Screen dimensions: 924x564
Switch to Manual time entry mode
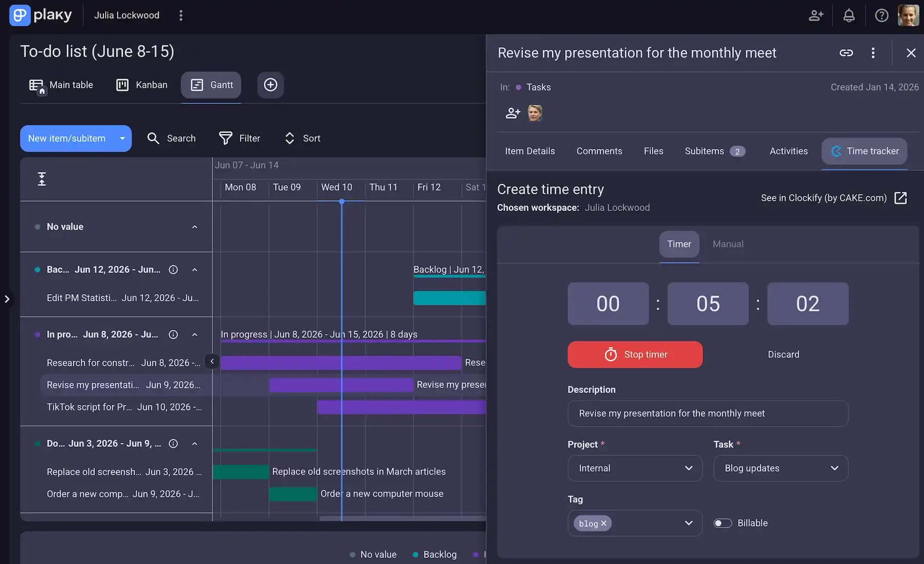728,244
